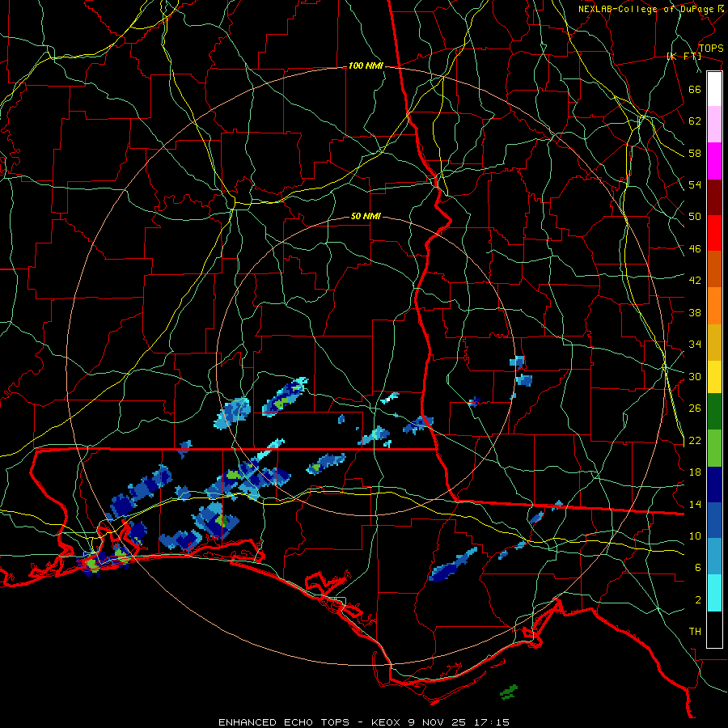The height and width of the screenshot is (728, 728).
Task: Click the legend value "30"
Action: pos(695,376)
